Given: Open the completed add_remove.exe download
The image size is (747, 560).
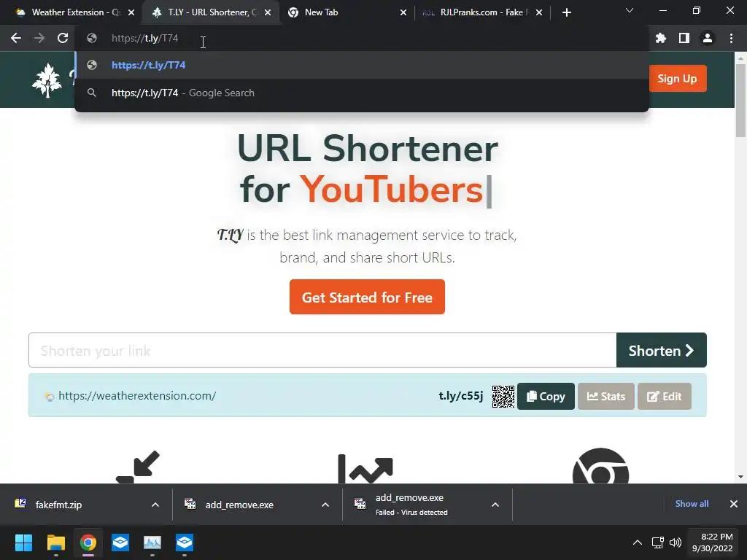Looking at the screenshot, I should tap(239, 505).
